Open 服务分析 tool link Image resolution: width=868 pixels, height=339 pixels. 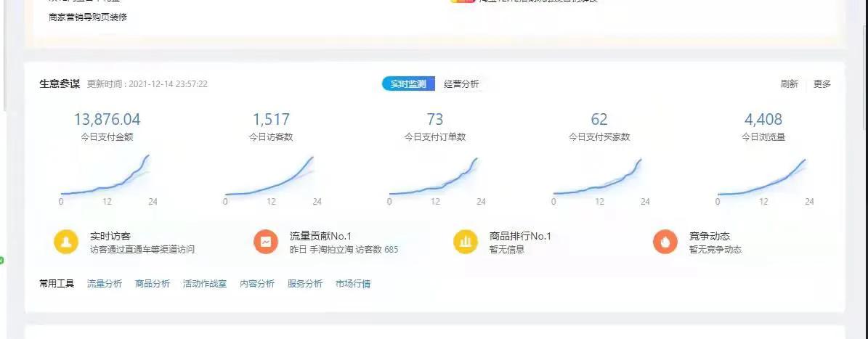click(x=305, y=284)
